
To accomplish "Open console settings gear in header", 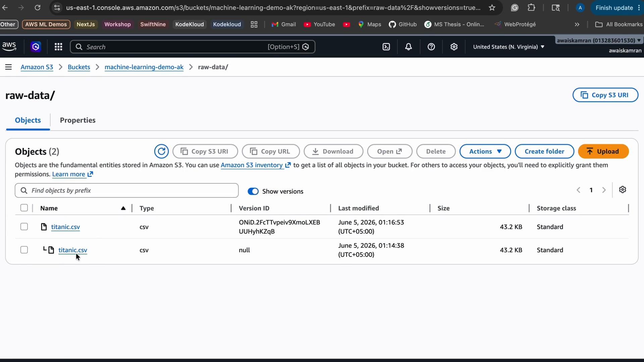I will pos(454,47).
